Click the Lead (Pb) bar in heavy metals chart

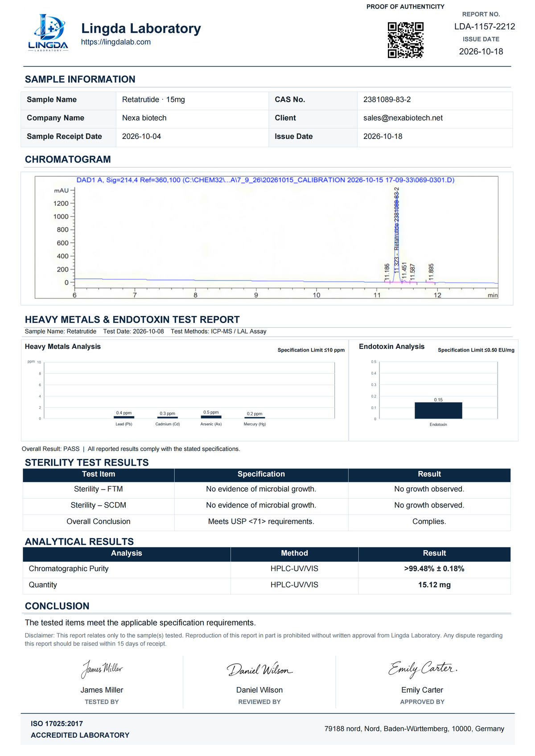(124, 417)
